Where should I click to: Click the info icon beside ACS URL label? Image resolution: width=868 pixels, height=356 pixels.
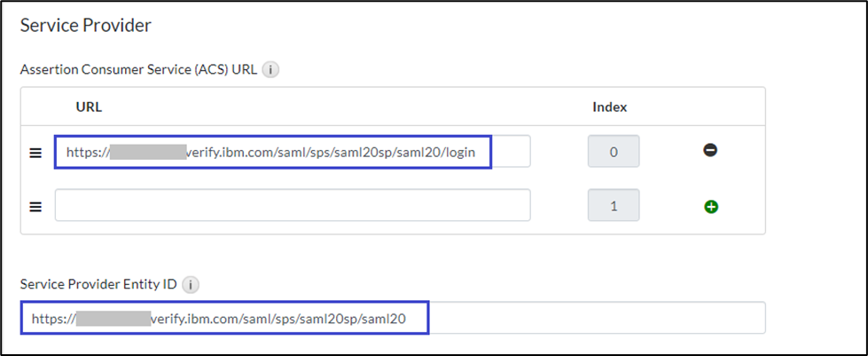pos(271,70)
